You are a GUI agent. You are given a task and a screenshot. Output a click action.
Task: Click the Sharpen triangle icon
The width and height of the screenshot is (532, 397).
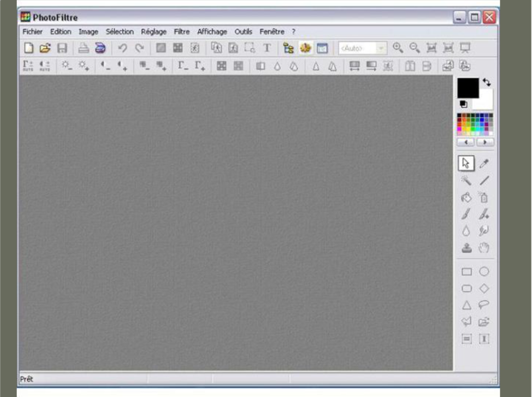(x=316, y=66)
